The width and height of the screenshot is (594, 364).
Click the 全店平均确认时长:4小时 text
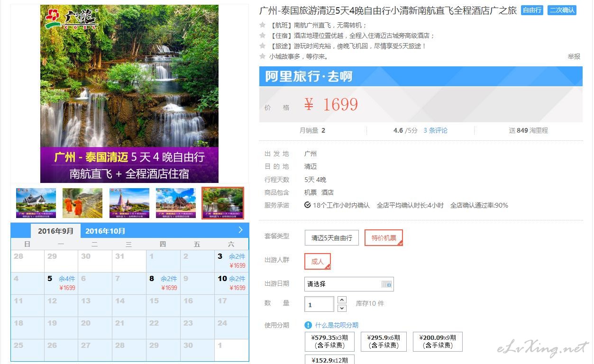pos(410,205)
